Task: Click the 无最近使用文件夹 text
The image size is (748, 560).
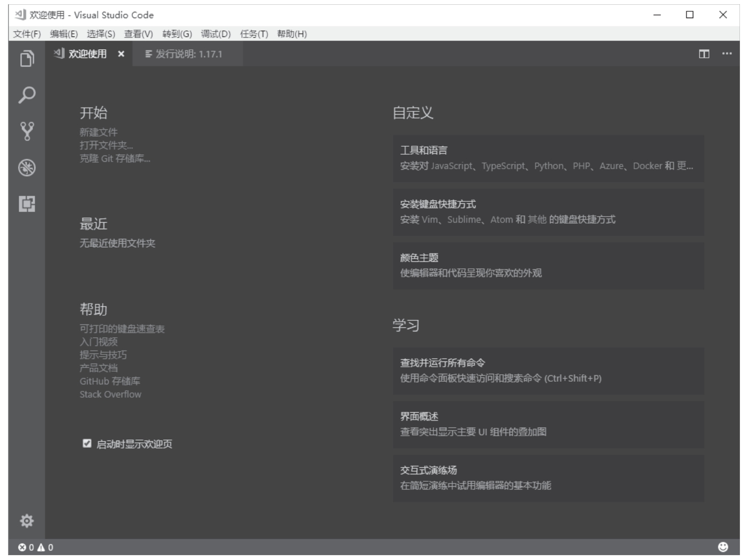Action: [117, 243]
